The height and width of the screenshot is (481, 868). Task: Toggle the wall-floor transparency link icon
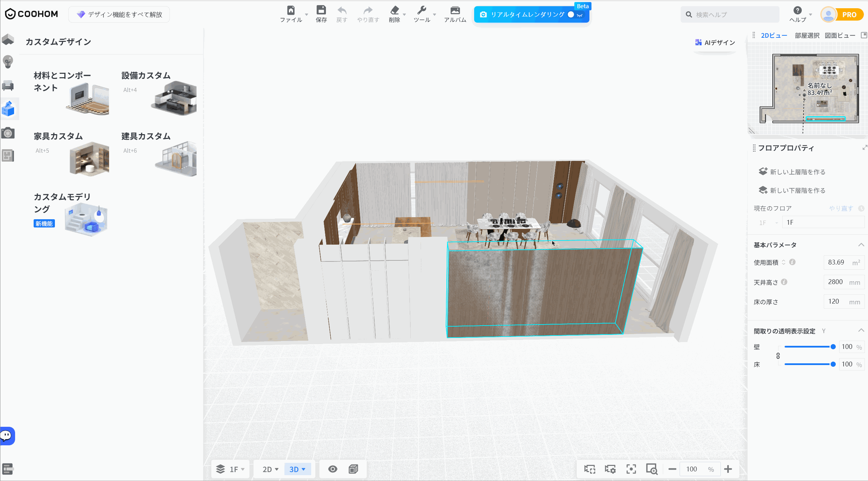[778, 356]
